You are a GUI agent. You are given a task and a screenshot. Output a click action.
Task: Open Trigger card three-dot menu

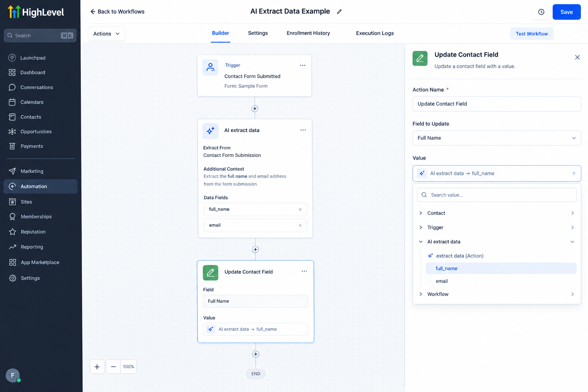[x=303, y=65]
